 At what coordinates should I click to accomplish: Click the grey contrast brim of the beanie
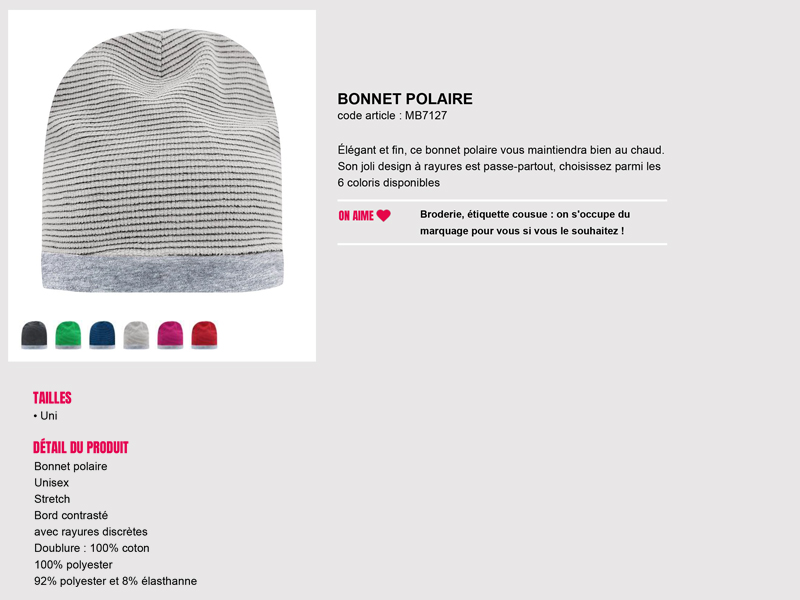[162, 272]
